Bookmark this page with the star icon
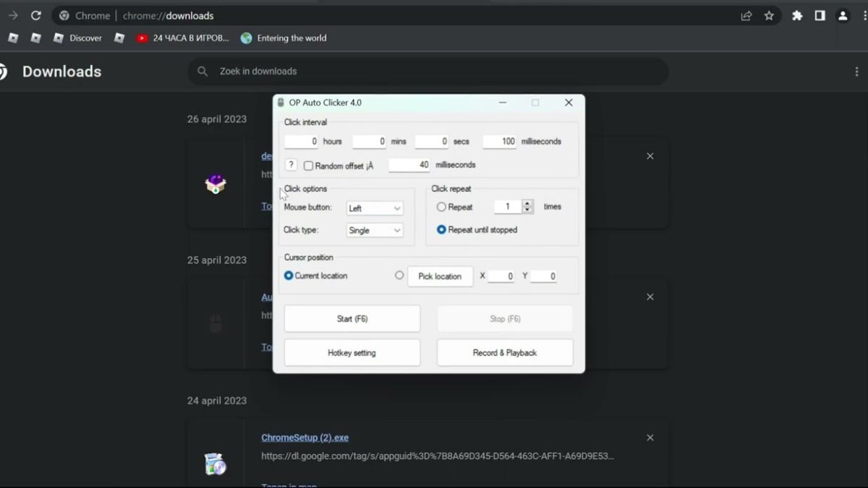The width and height of the screenshot is (868, 488). 769,15
